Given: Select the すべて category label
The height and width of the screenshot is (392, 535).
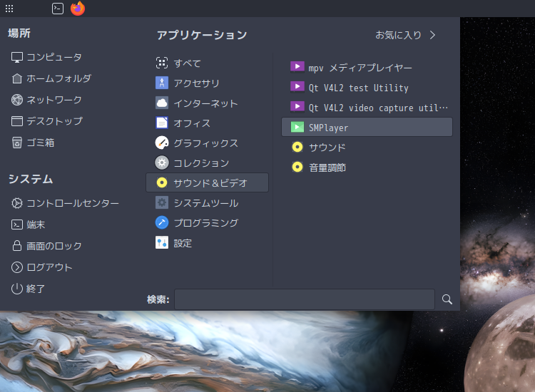Looking at the screenshot, I should (188, 63).
